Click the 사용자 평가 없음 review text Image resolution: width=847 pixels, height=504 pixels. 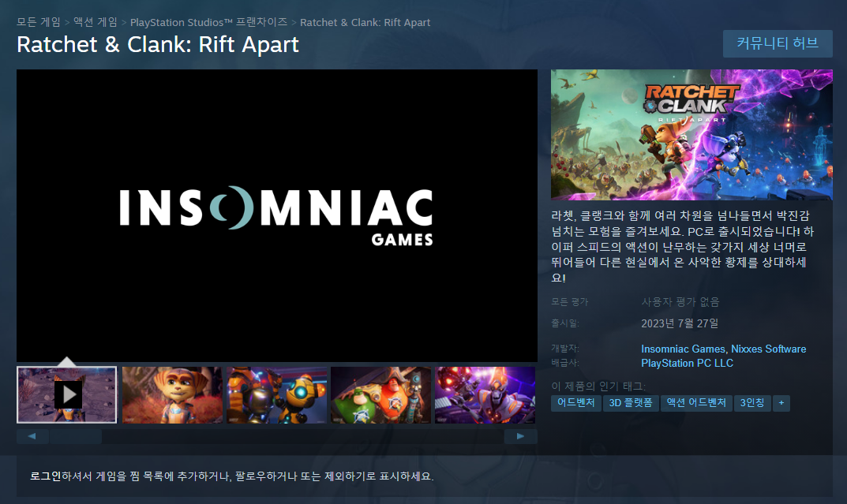[x=680, y=301]
